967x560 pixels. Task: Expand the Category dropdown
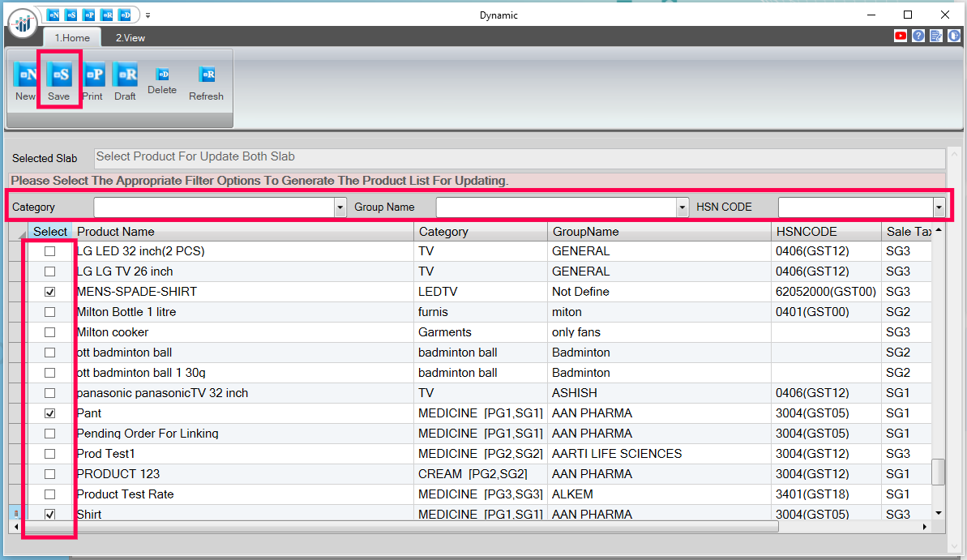[340, 207]
